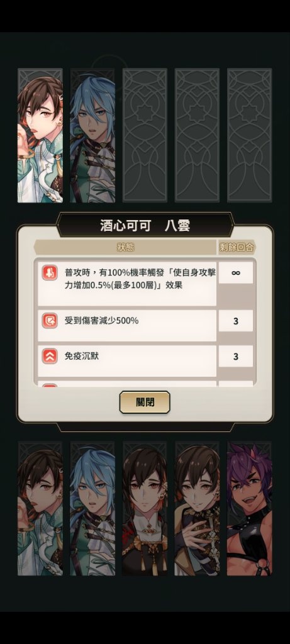This screenshot has width=290, height=644.
Task: Select purple-haired horned character portrait
Action: tap(249, 508)
